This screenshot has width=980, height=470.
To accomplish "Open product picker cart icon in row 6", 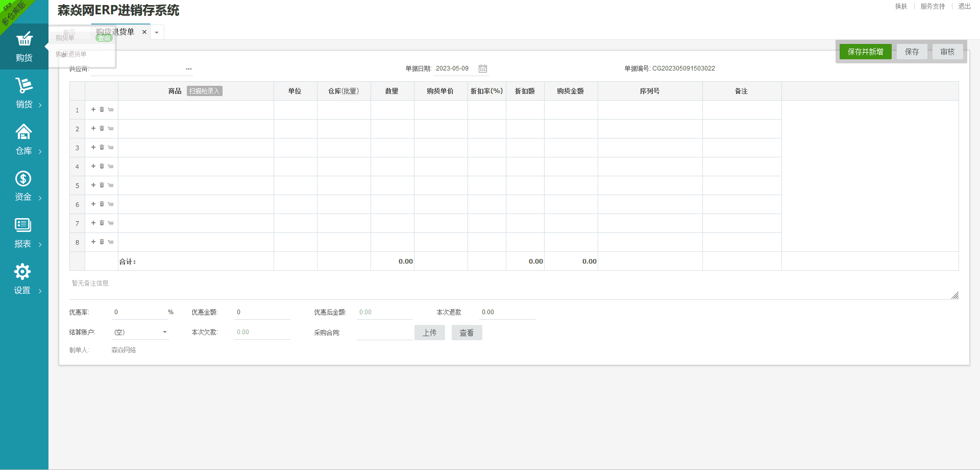I will point(111,204).
